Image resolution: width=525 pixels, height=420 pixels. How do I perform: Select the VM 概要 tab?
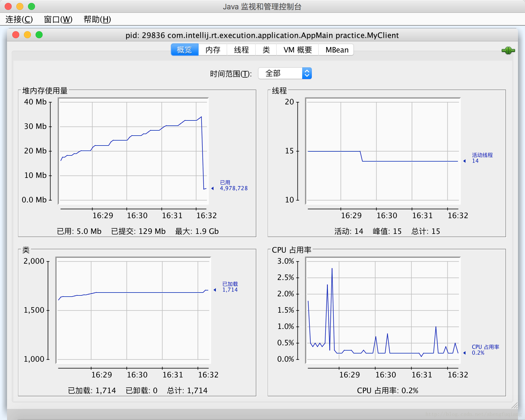click(x=297, y=50)
